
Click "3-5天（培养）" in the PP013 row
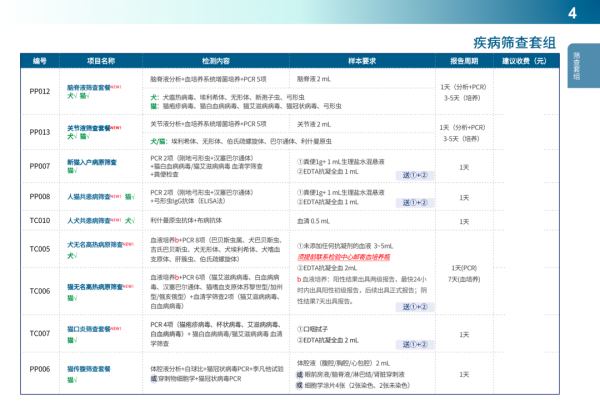461,138
